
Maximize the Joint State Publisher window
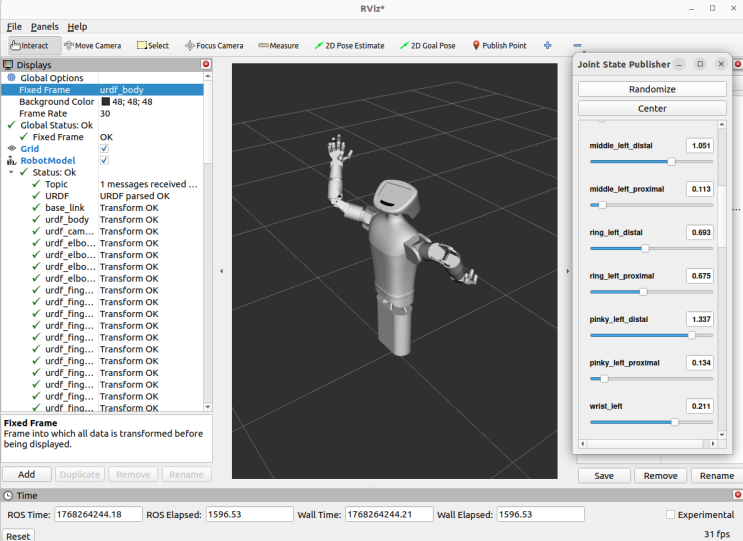[700, 64]
